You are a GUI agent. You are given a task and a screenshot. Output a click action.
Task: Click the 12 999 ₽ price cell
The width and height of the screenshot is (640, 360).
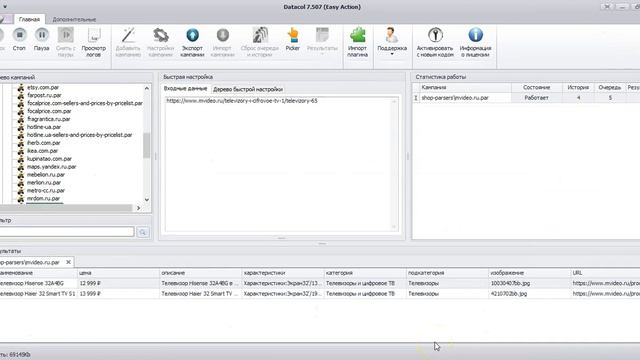(x=118, y=283)
